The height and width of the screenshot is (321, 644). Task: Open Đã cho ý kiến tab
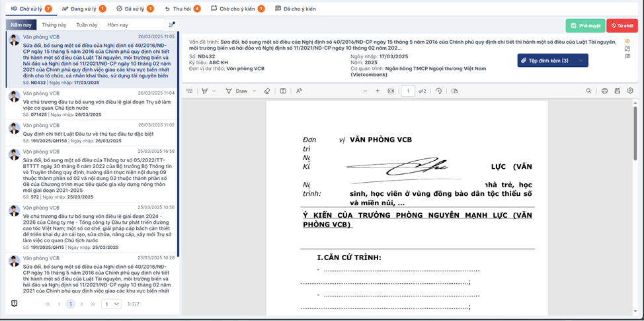295,9
